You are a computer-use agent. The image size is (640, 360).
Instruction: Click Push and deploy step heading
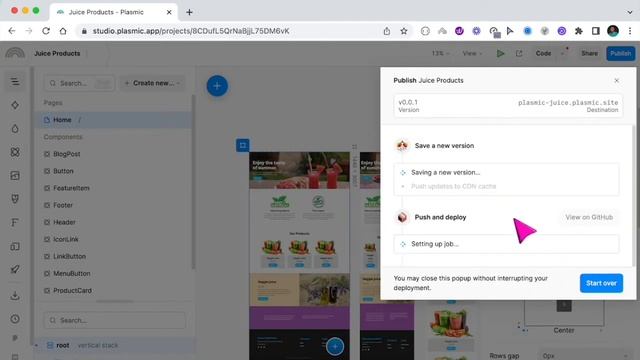click(x=440, y=217)
